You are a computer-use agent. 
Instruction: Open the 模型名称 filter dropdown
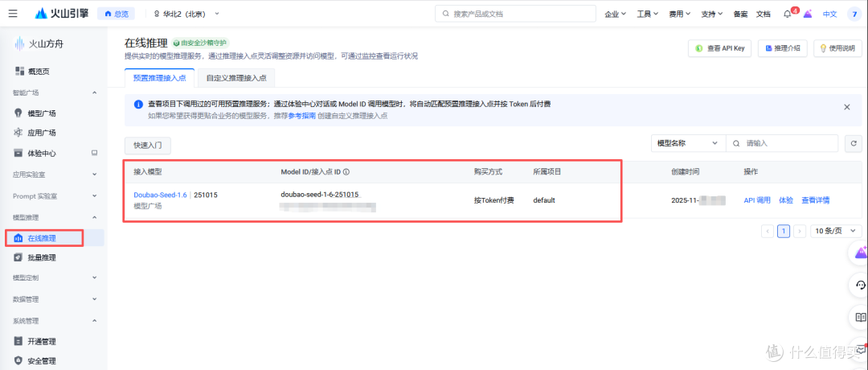click(x=688, y=143)
